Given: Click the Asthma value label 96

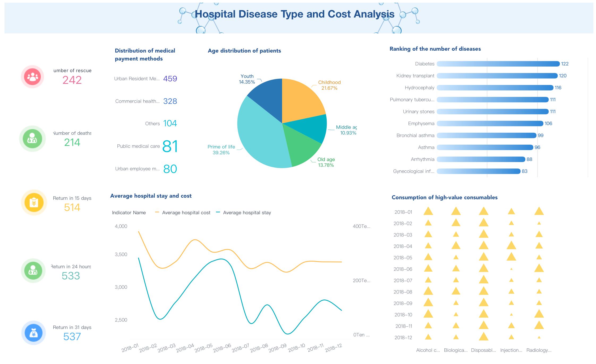Looking at the screenshot, I should point(537,147).
